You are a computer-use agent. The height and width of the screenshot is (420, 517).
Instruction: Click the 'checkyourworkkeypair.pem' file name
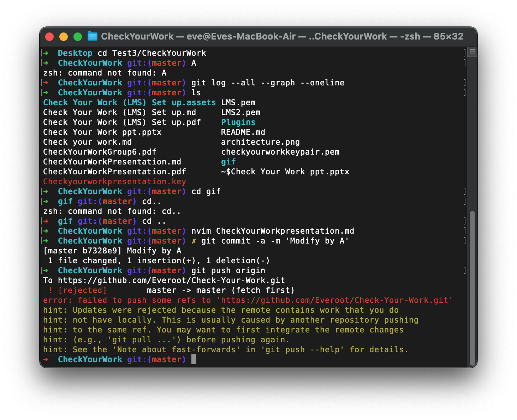tap(280, 152)
